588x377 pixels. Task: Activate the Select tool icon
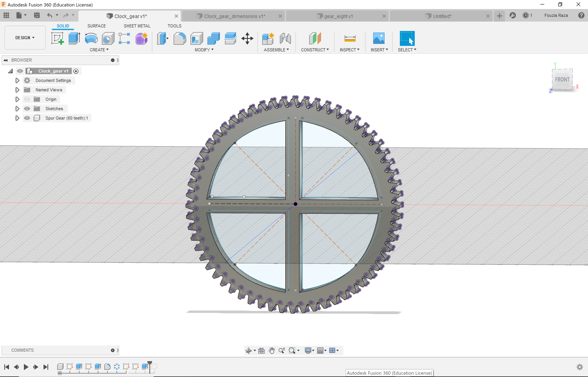407,38
